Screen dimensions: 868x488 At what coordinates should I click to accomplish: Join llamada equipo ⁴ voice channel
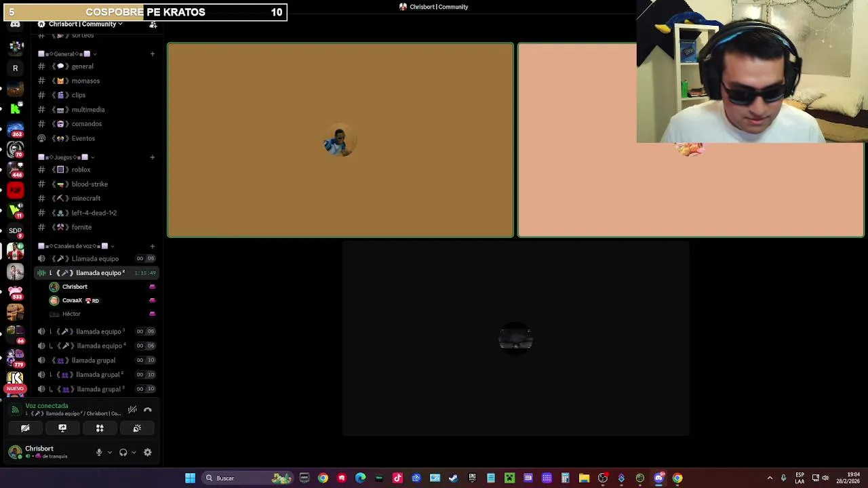tap(96, 346)
